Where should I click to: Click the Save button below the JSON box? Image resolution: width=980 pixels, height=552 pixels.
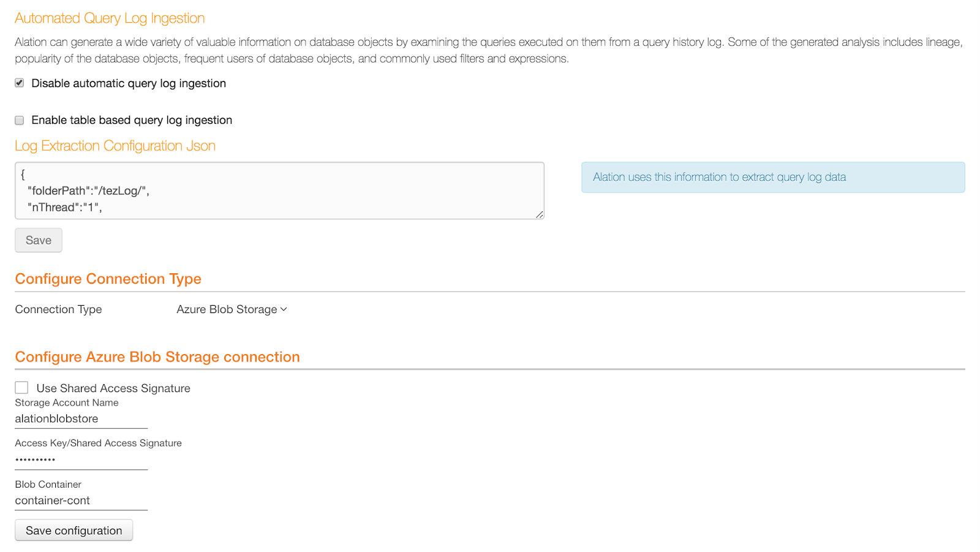[x=39, y=240]
